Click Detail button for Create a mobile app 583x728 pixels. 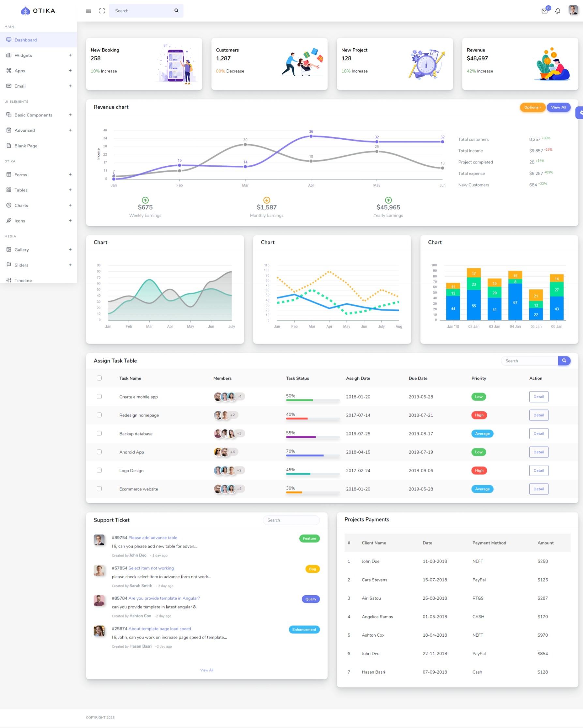[539, 397]
